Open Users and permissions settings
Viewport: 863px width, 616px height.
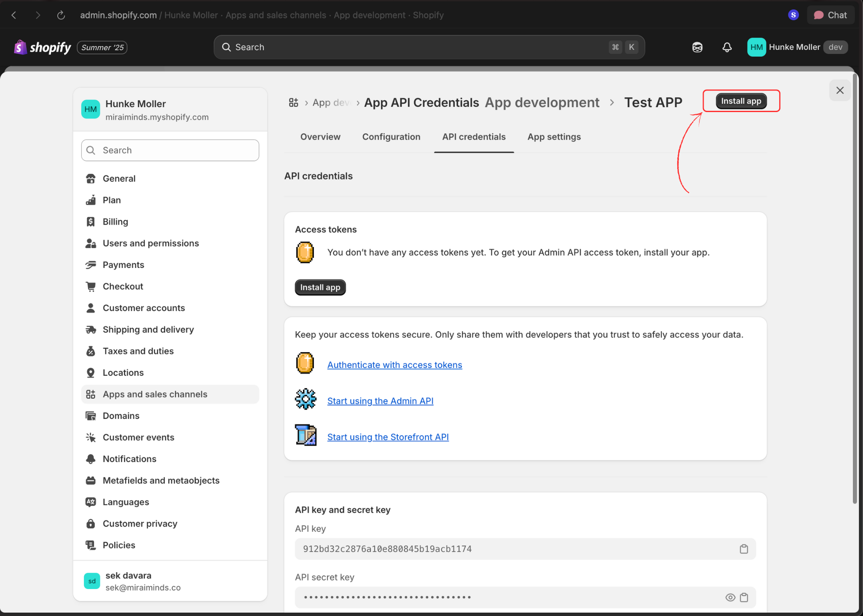pyautogui.click(x=150, y=243)
